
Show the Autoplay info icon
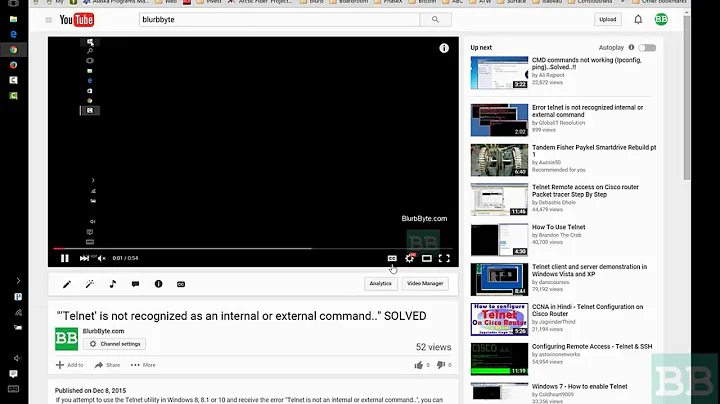[x=631, y=47]
